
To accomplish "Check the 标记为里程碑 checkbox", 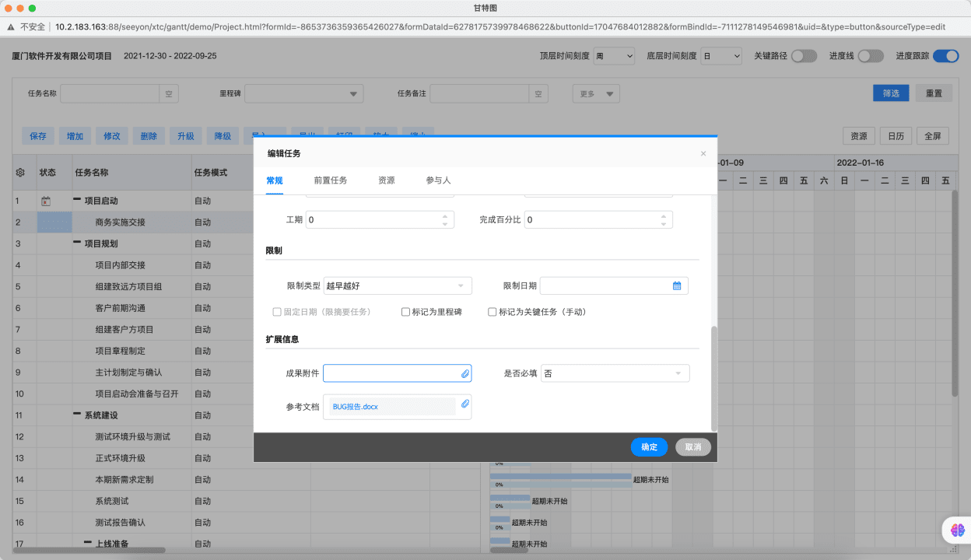I will pyautogui.click(x=405, y=312).
